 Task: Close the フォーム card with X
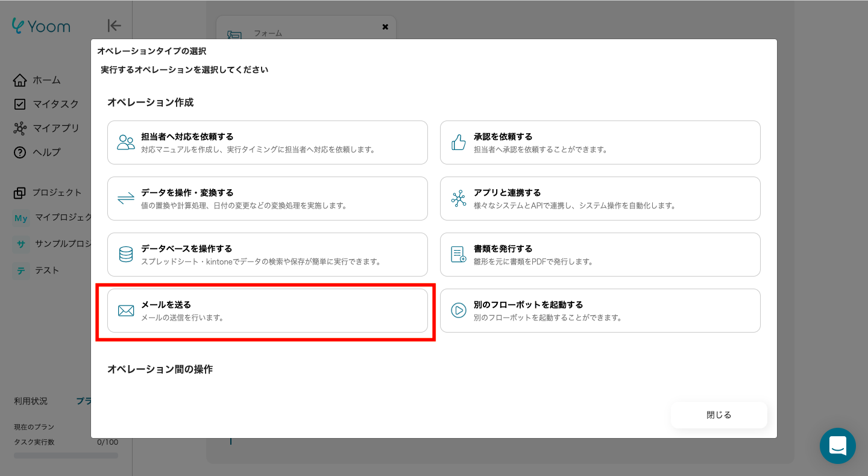[x=385, y=27]
